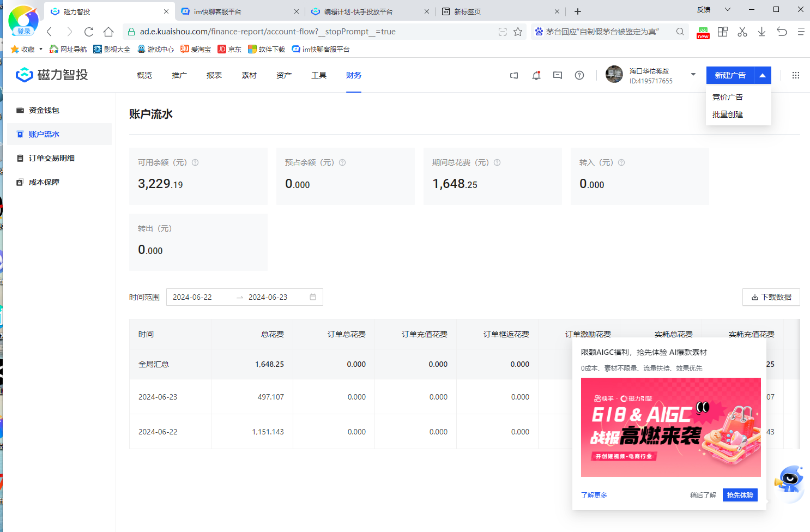Open the 爱淘宝 bookmark
Viewport: 810px width, 532px height.
pyautogui.click(x=196, y=49)
